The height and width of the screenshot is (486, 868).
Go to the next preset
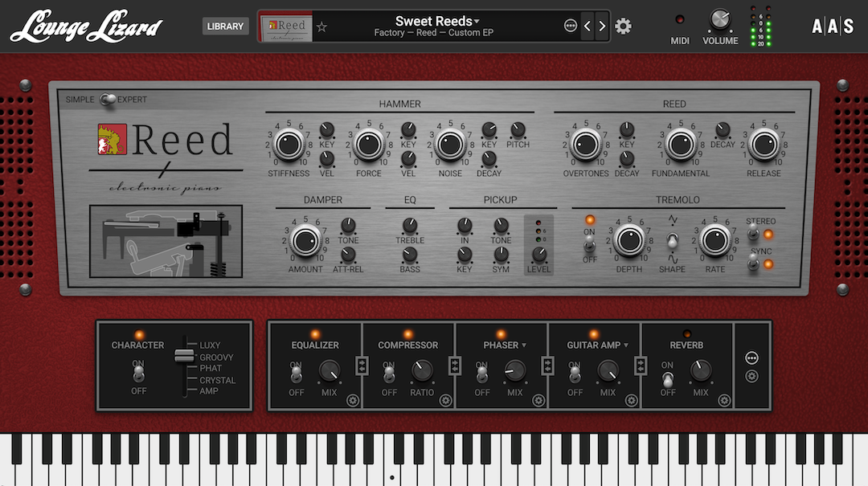602,26
